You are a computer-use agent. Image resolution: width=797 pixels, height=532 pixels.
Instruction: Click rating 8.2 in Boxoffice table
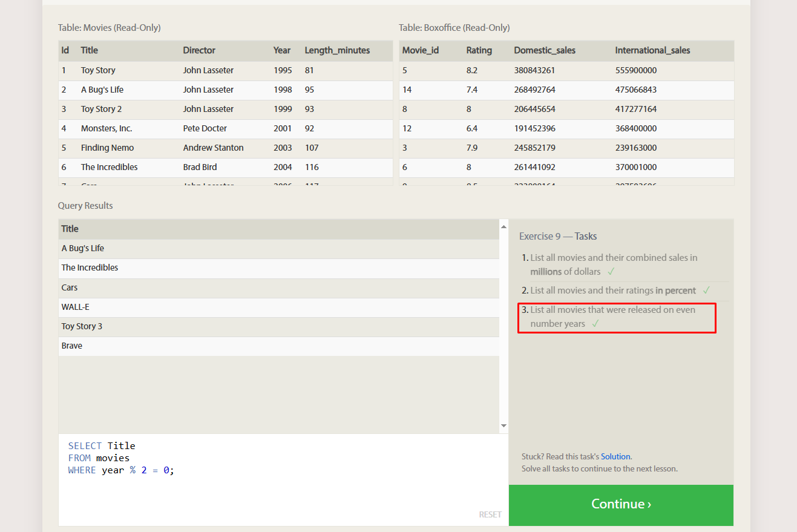click(x=472, y=70)
